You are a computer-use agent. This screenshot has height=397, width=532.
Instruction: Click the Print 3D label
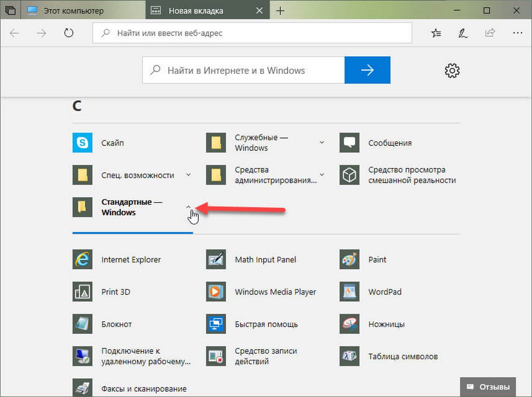[x=116, y=292]
